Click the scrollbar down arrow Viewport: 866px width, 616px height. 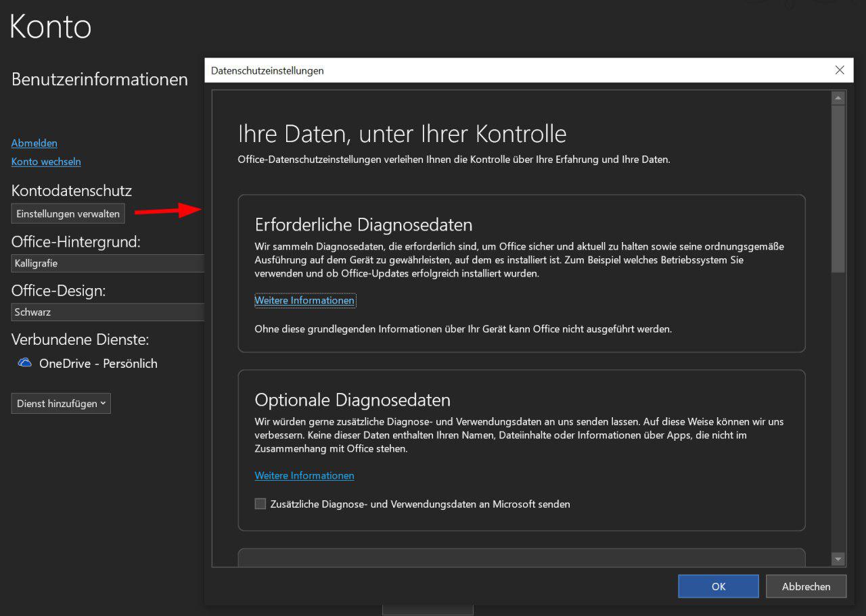coord(838,559)
